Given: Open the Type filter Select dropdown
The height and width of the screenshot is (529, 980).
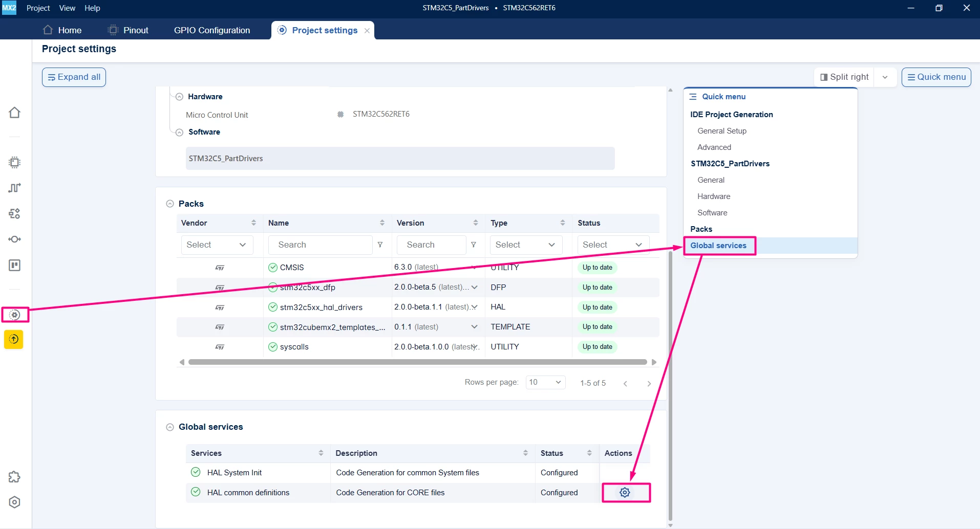Looking at the screenshot, I should [526, 245].
